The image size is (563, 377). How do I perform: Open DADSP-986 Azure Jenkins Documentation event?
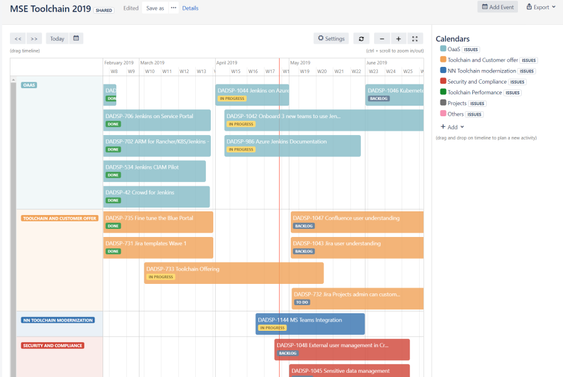292,146
